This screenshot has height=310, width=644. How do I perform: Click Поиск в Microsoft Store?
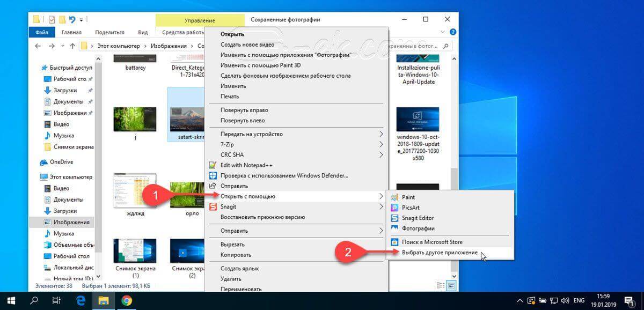[x=432, y=242]
